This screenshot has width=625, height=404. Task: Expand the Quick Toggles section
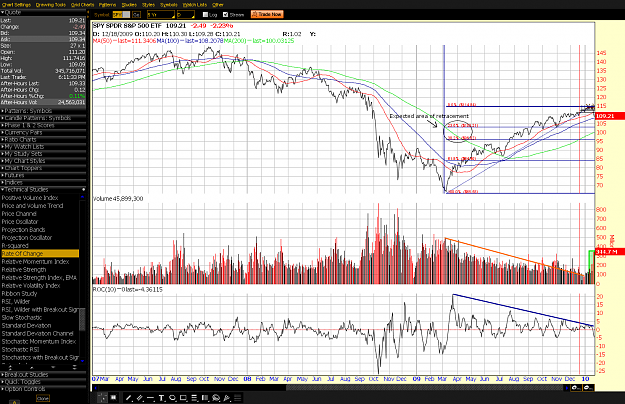coord(43,382)
